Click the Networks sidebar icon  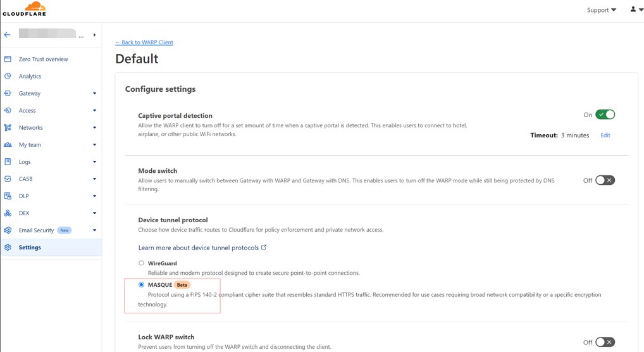[x=8, y=128]
